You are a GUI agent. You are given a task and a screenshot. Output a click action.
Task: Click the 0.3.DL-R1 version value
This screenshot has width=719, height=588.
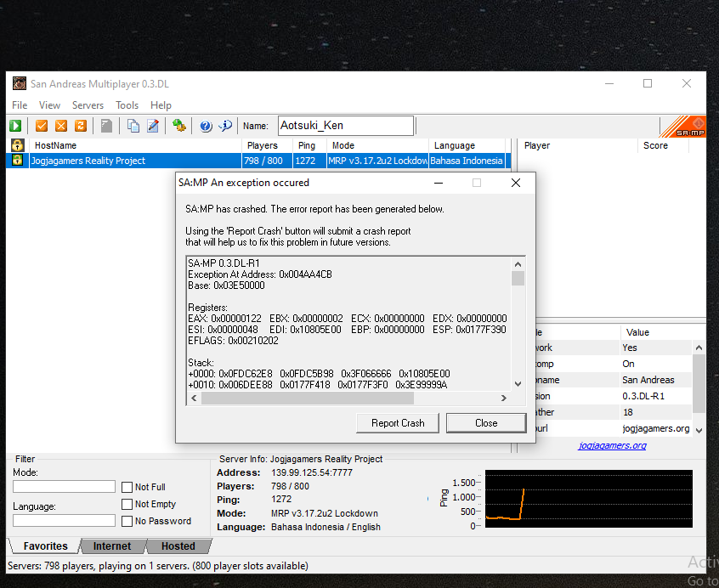[643, 396]
